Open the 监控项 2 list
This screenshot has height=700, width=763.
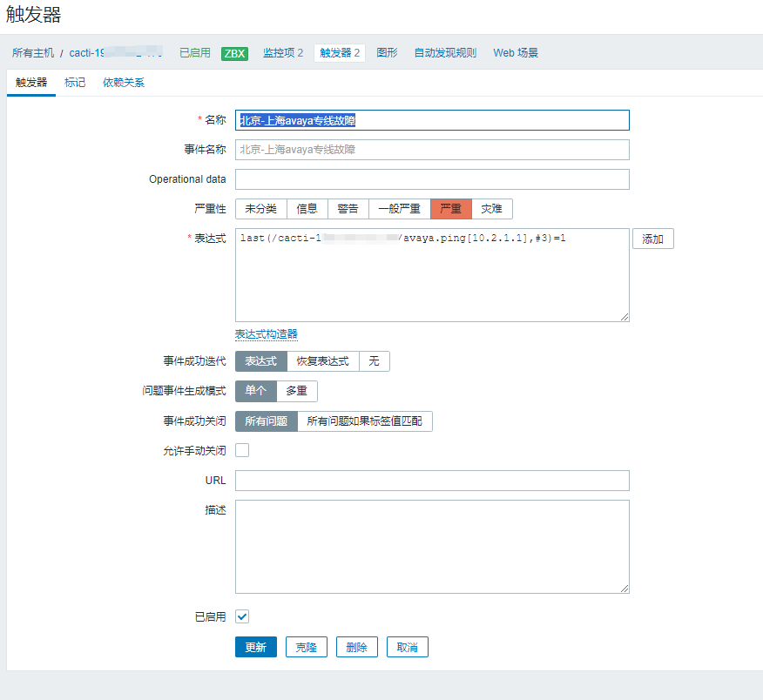281,52
